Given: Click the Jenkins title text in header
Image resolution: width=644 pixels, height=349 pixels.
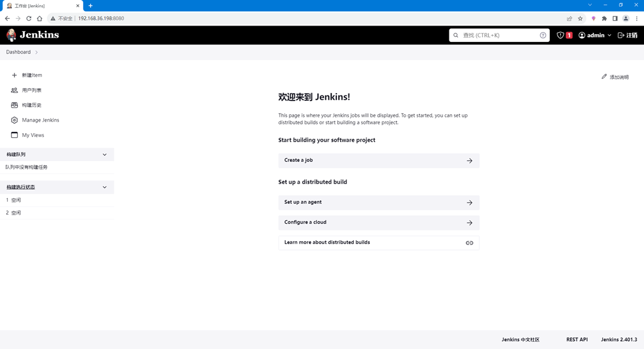Looking at the screenshot, I should 40,35.
